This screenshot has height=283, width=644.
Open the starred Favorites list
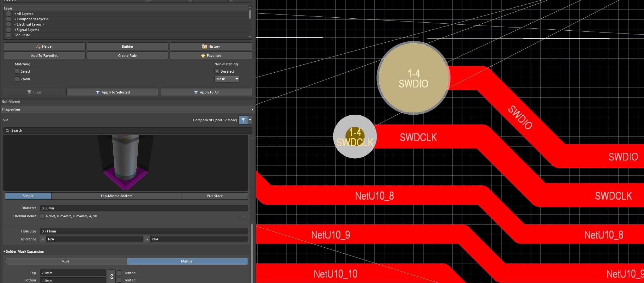[x=211, y=56]
